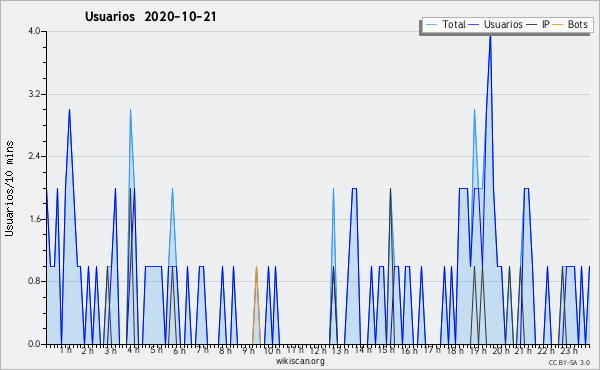Click the '12 h' x-axis label
The width and height of the screenshot is (600, 370).
(x=318, y=351)
